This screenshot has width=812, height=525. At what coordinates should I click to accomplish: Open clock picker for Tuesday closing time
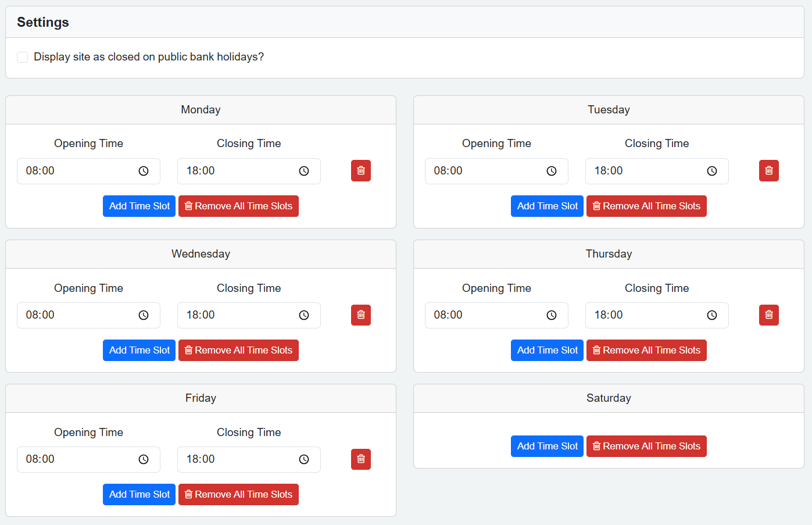pyautogui.click(x=711, y=171)
